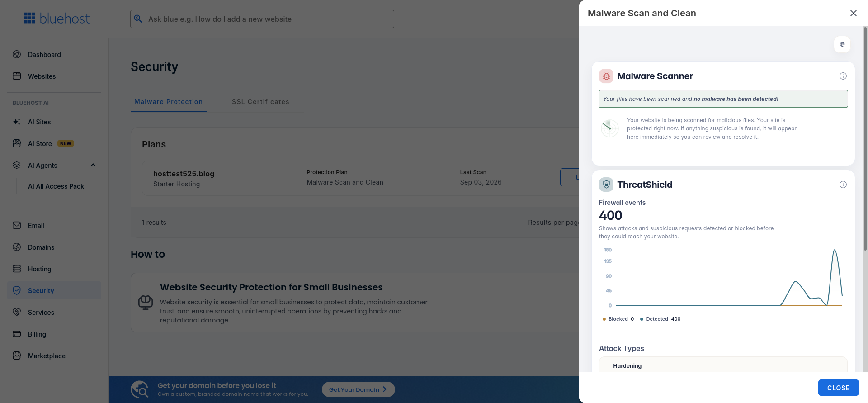Click Last Scan date Sep 03, 2026
868x403 pixels.
pyautogui.click(x=481, y=182)
